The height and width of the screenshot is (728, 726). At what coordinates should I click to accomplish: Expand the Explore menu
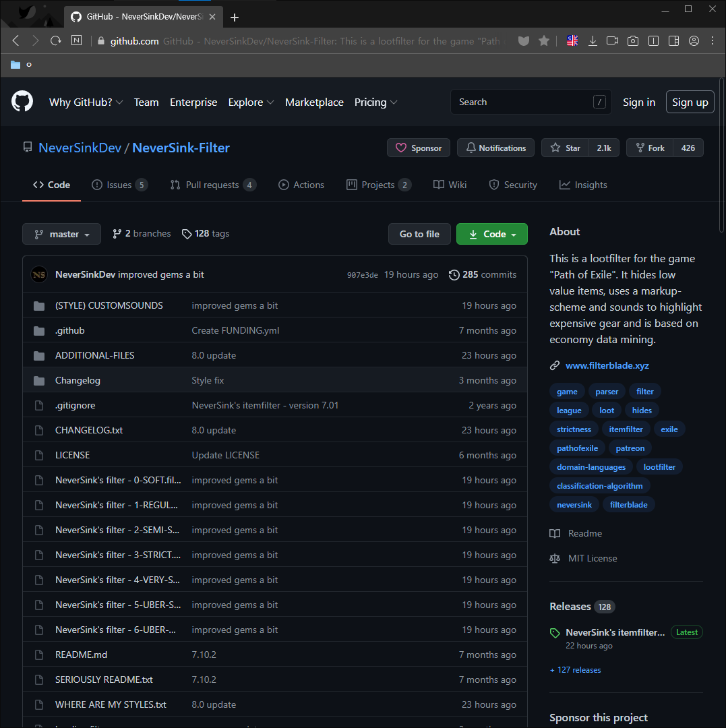[251, 102]
